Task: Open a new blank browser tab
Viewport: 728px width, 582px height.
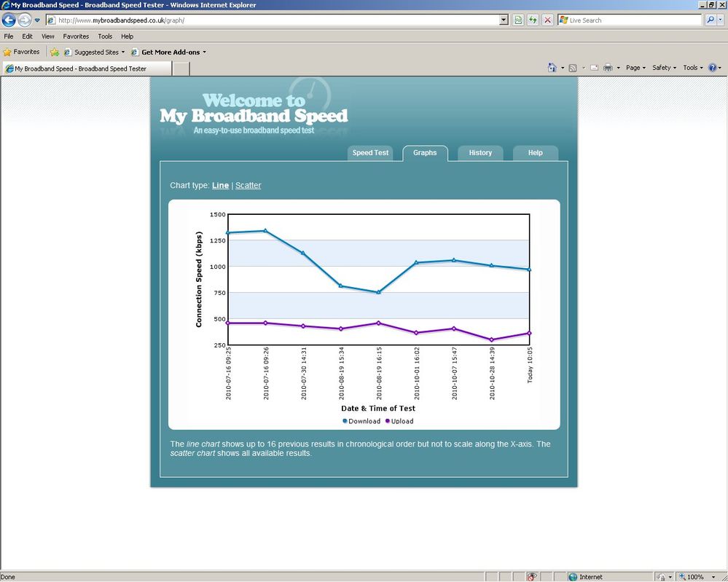Action: [181, 68]
